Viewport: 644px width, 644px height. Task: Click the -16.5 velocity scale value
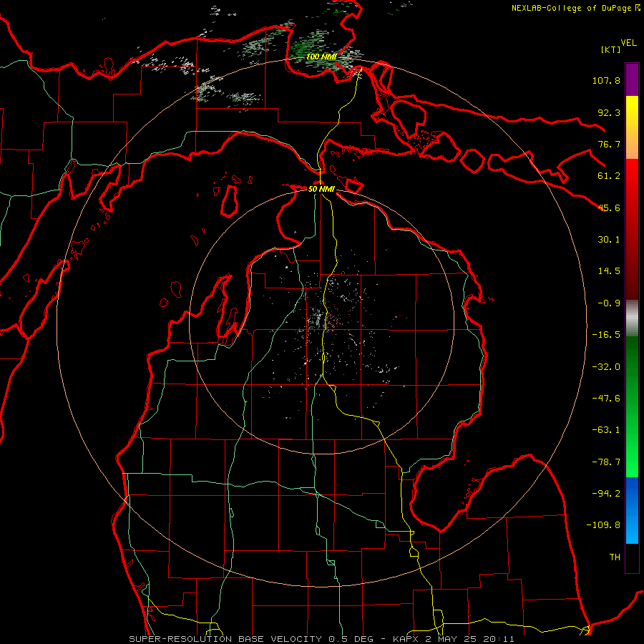[x=606, y=335]
